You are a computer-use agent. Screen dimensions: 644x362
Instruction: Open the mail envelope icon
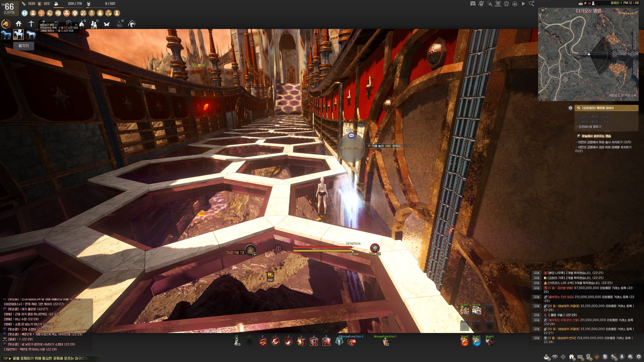580,357
